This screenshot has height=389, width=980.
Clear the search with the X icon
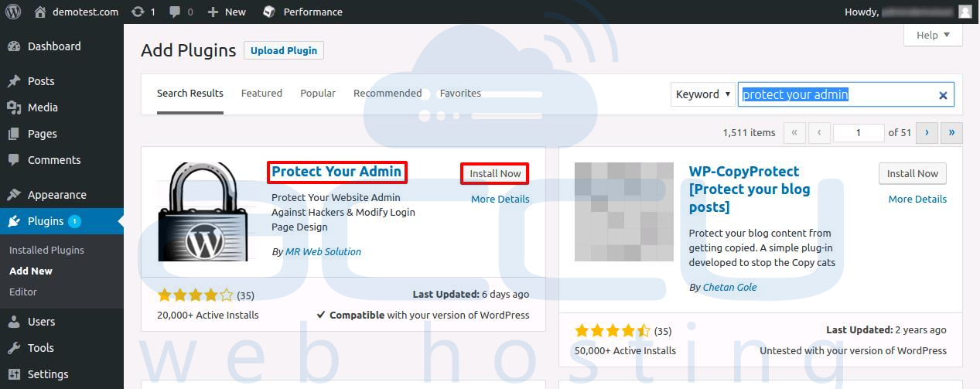click(x=943, y=95)
